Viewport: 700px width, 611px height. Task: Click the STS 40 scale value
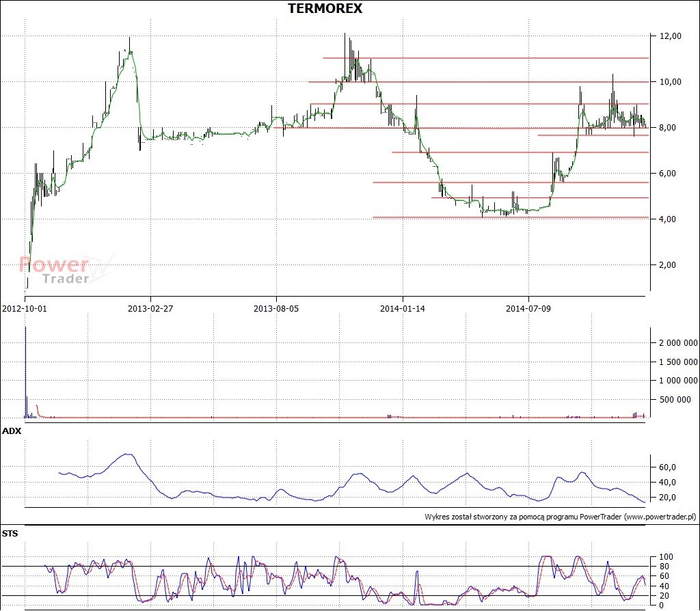(664, 586)
